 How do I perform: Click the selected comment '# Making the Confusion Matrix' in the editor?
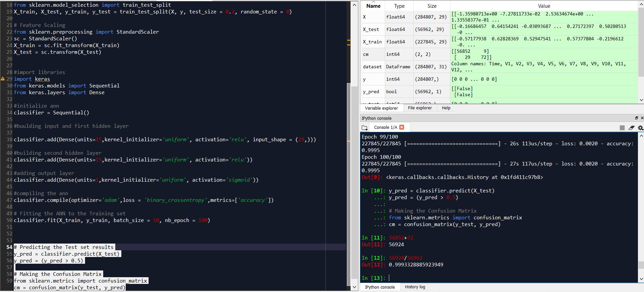click(x=58, y=274)
